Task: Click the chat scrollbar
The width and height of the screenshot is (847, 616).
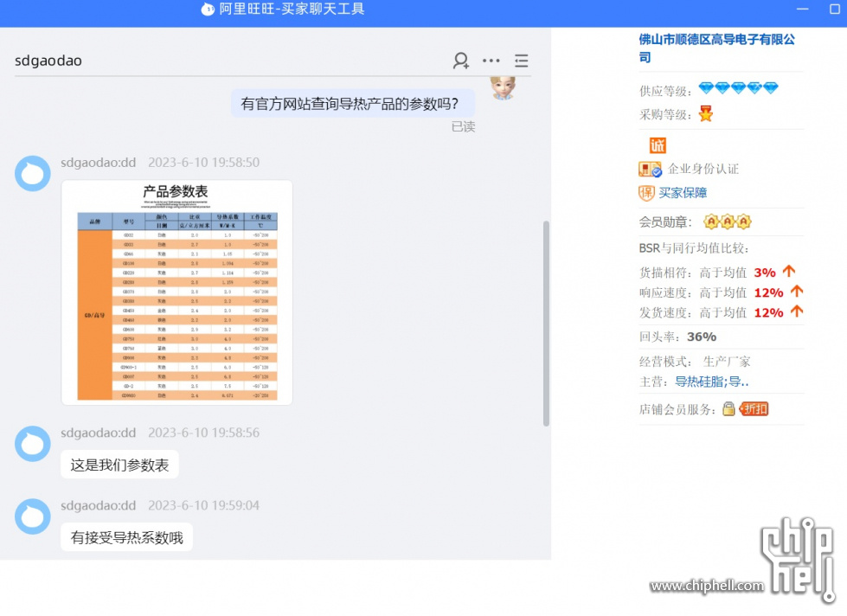Action: [546, 323]
